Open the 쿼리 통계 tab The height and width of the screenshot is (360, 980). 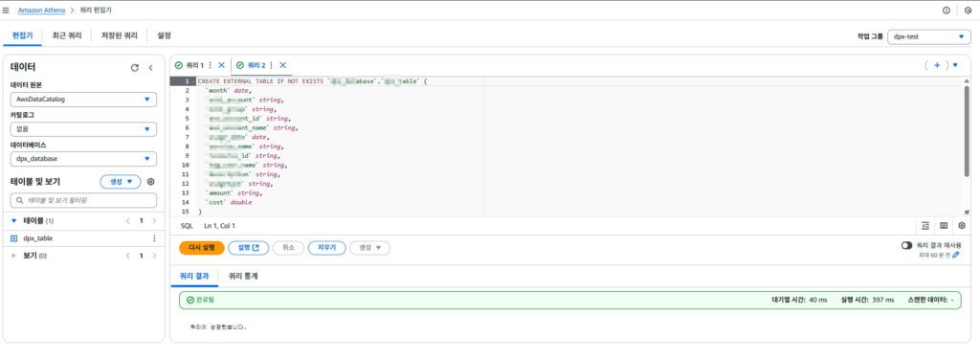point(243,276)
